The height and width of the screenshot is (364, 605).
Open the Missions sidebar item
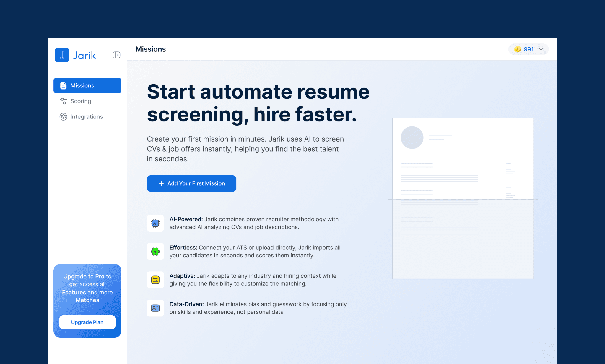87,86
